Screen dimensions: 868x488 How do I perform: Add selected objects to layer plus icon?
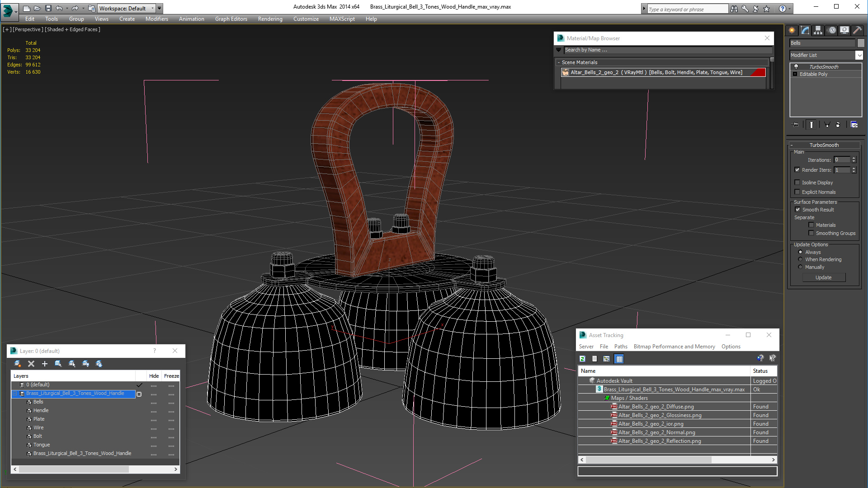click(45, 364)
